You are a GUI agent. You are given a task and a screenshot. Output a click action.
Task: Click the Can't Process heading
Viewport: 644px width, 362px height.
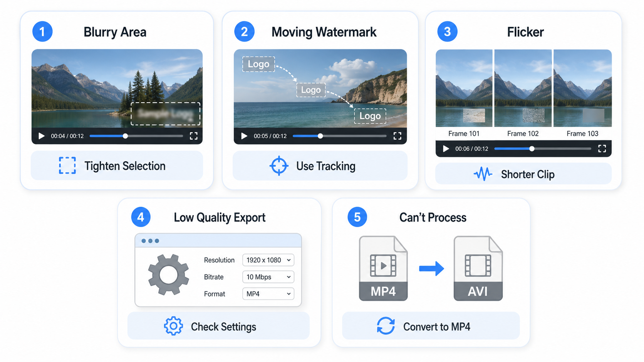433,217
